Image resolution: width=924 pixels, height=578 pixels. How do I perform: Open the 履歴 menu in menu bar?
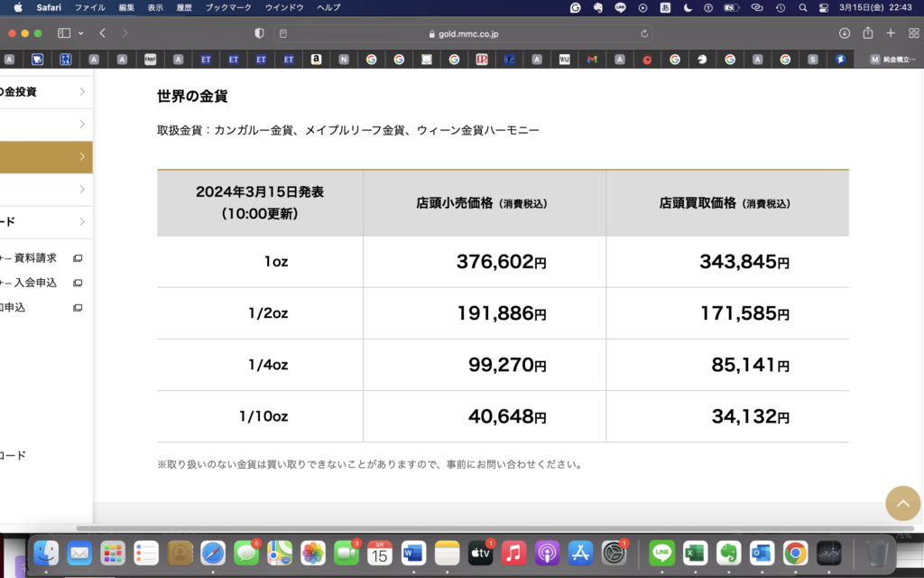(x=184, y=7)
